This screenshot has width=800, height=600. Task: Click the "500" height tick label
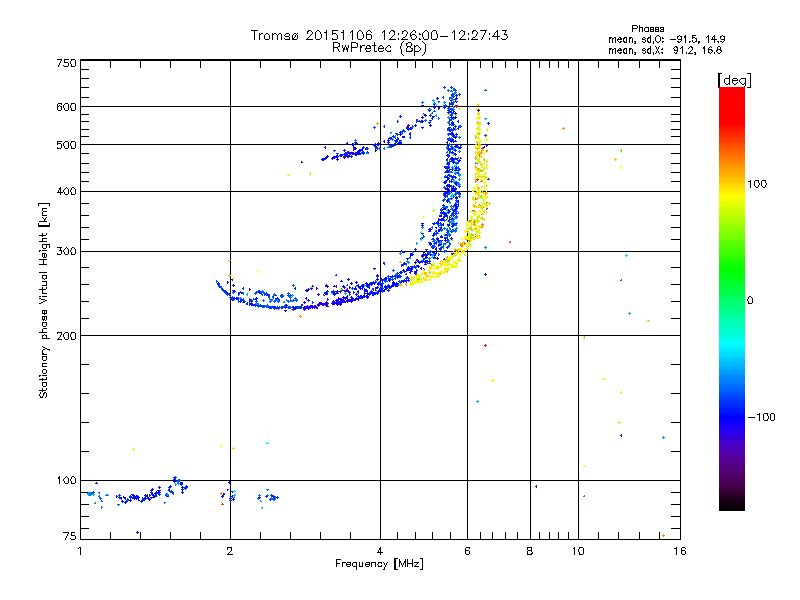pos(66,145)
